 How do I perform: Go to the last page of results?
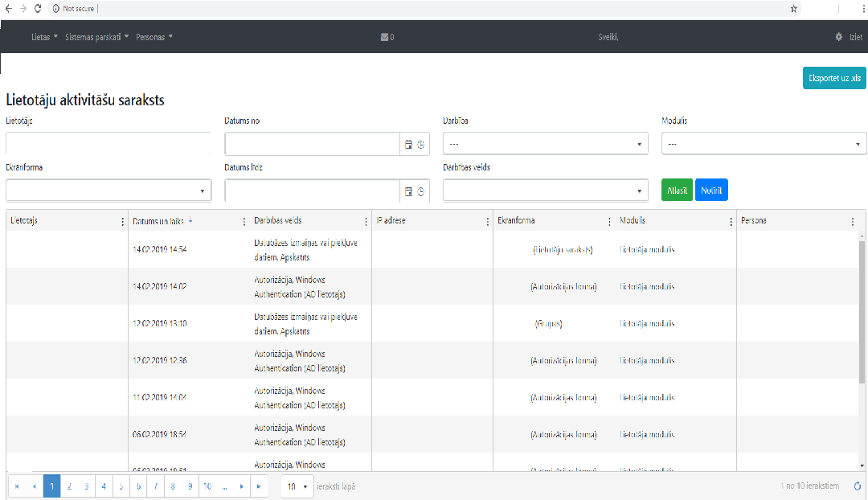[258, 486]
